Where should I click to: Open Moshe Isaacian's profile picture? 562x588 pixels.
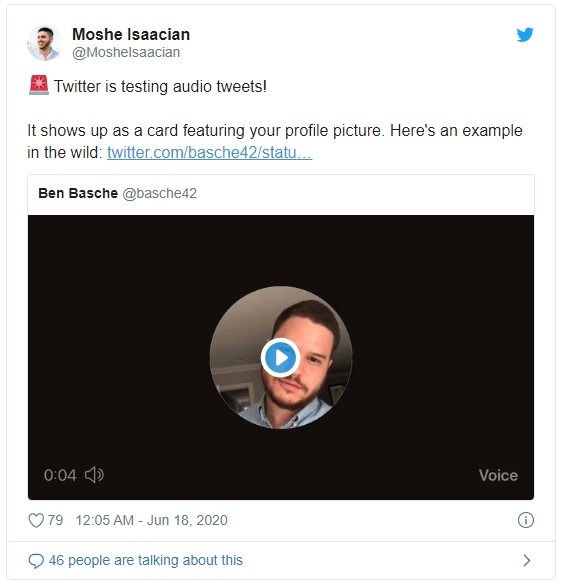coord(44,43)
